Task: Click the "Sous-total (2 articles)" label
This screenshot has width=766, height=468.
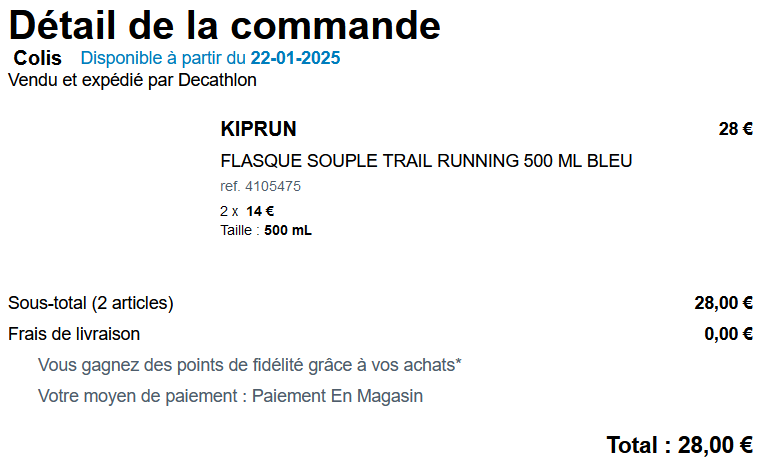Action: [91, 303]
